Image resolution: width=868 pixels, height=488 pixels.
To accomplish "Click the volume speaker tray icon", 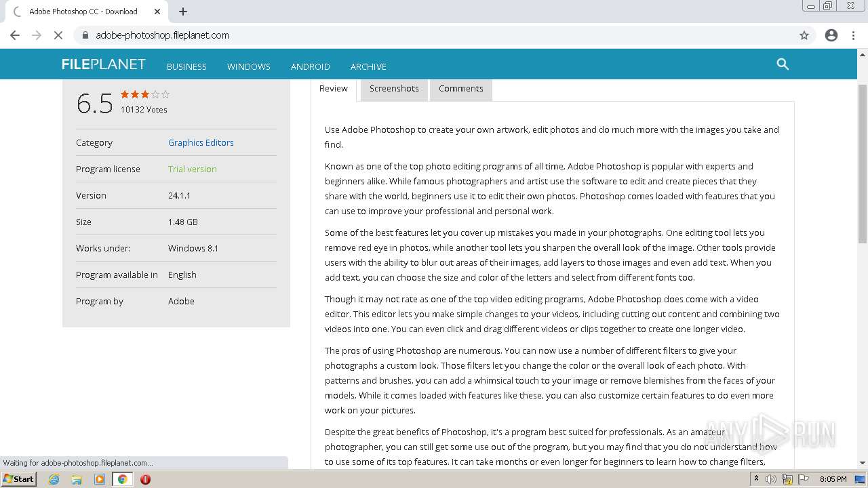I will tap(771, 479).
